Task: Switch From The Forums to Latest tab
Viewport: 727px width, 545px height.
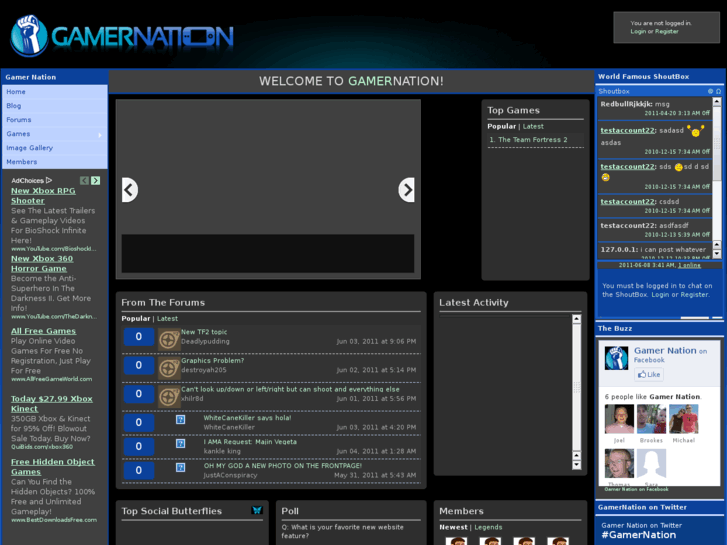Action: point(167,319)
